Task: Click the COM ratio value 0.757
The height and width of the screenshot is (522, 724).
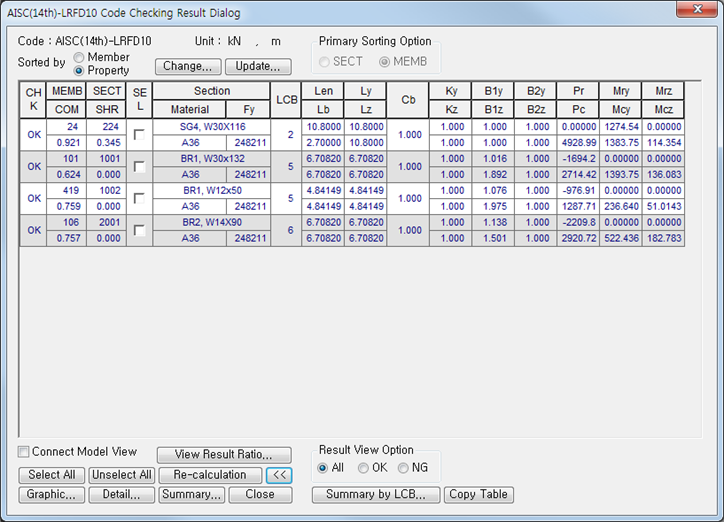Action: pyautogui.click(x=66, y=238)
